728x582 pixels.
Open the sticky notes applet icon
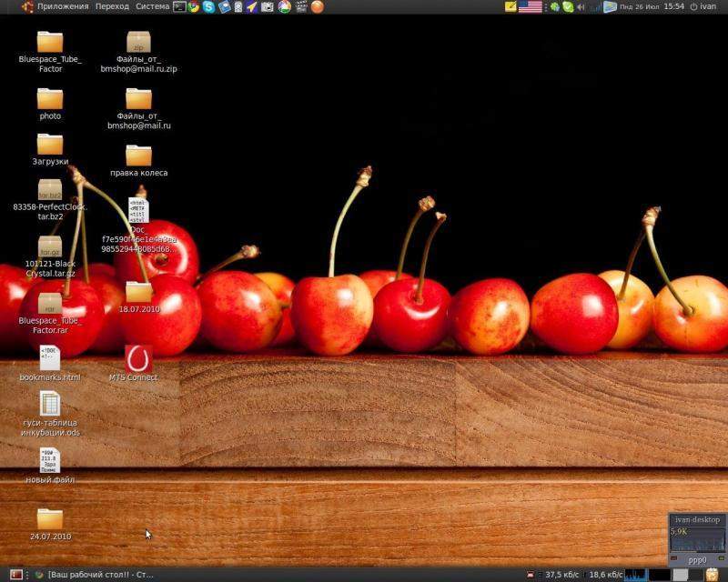[511, 6]
